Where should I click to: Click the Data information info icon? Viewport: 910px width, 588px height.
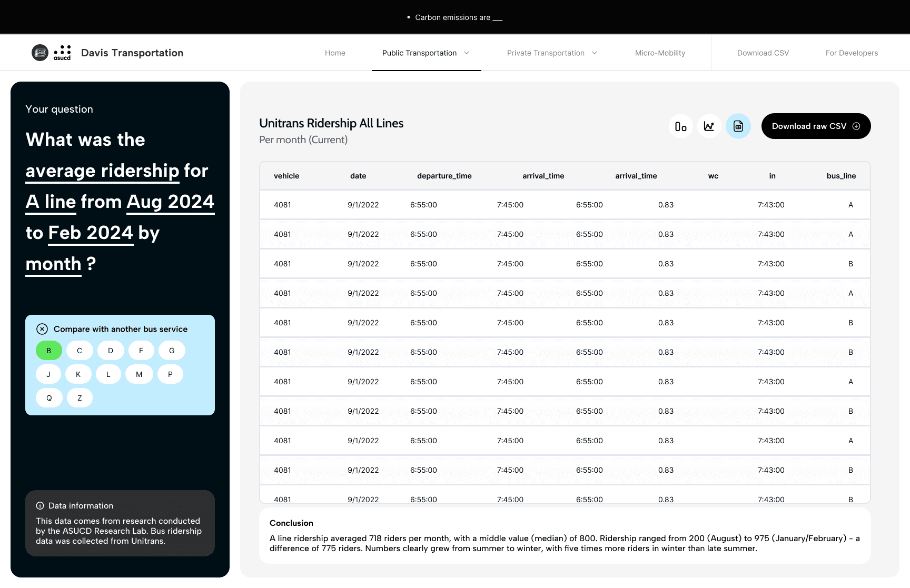pos(40,506)
